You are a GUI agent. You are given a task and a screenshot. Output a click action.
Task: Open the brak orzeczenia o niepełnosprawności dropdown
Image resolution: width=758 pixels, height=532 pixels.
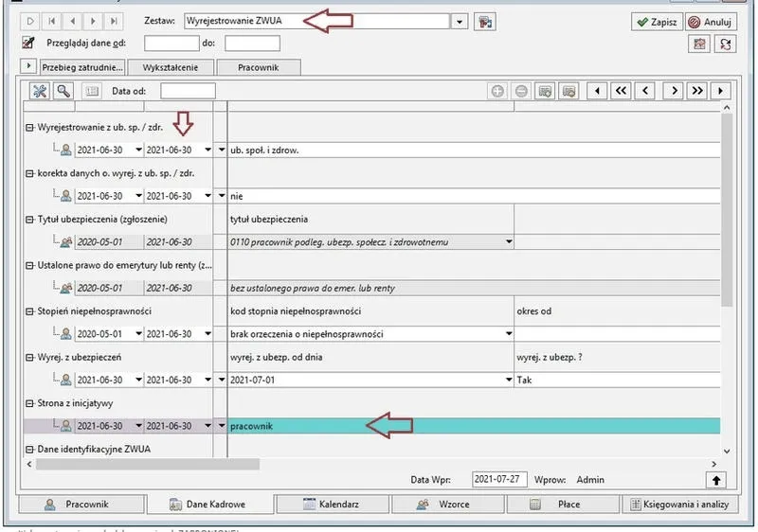[x=509, y=333]
